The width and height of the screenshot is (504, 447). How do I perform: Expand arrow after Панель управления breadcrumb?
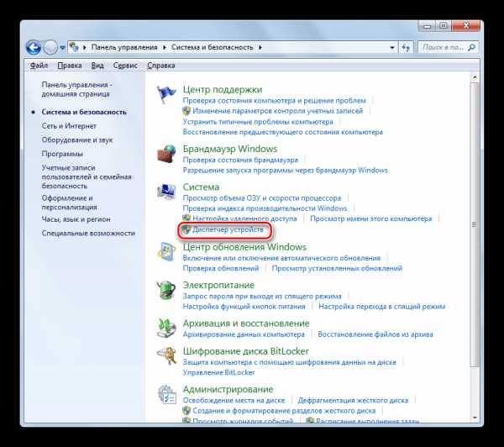[165, 48]
